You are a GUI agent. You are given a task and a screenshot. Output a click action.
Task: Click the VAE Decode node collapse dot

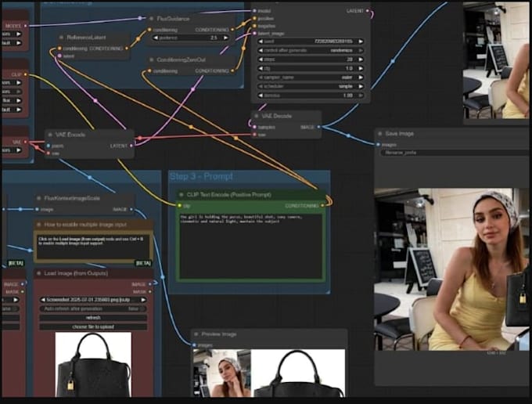[257, 115]
